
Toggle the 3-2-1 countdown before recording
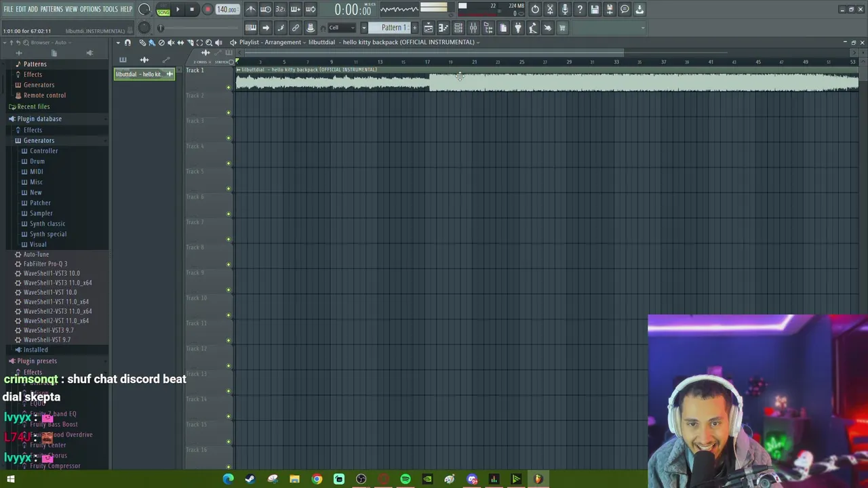tap(281, 9)
